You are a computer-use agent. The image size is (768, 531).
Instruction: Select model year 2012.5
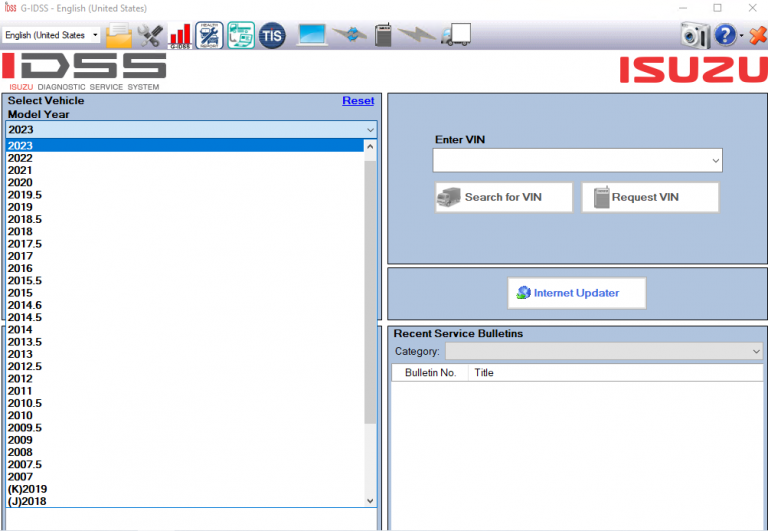point(185,366)
